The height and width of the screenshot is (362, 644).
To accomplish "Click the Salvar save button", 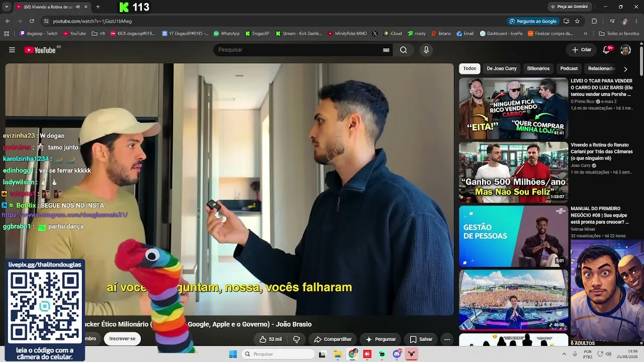I will click(421, 339).
